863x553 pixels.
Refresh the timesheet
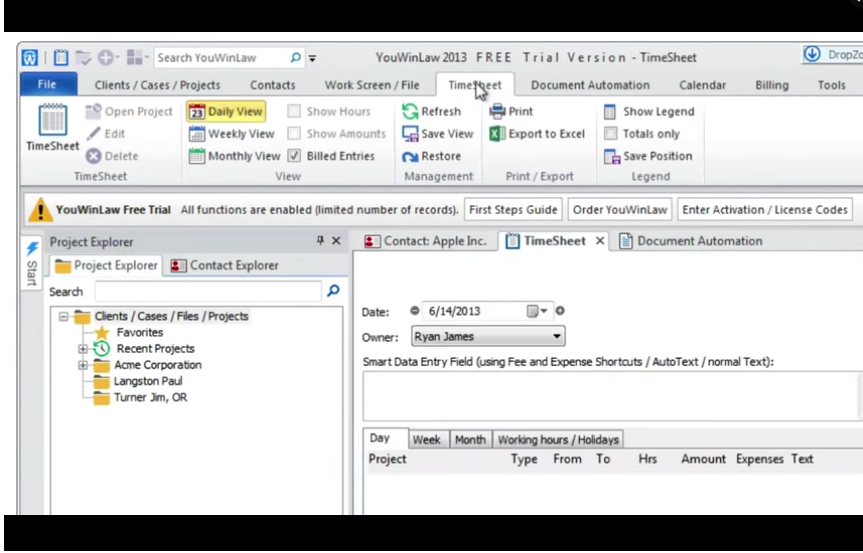[431, 112]
